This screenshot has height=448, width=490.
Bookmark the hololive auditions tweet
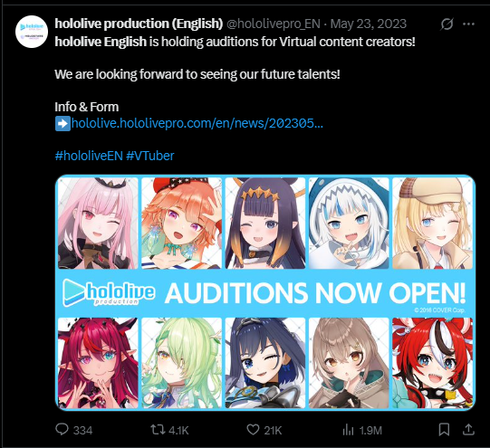(x=444, y=430)
